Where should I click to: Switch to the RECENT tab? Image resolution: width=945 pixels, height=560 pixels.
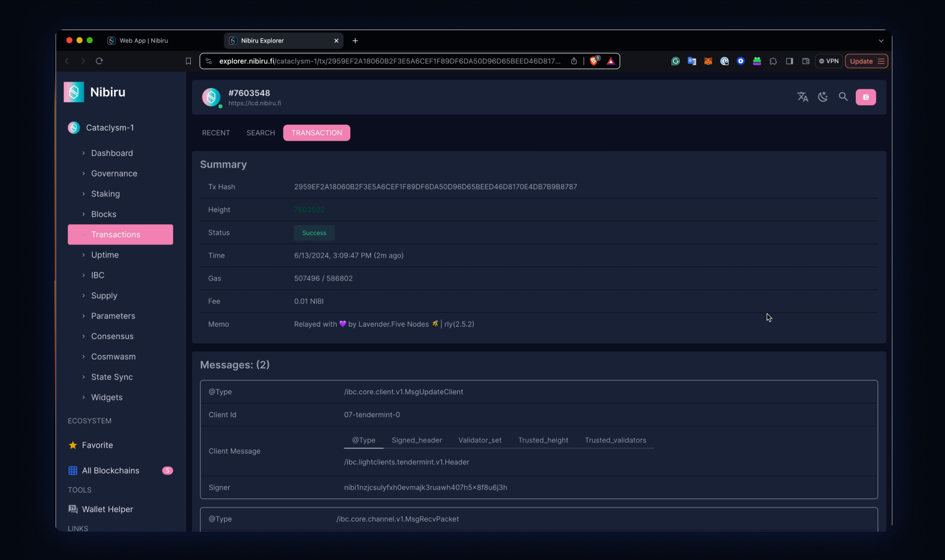coord(216,133)
